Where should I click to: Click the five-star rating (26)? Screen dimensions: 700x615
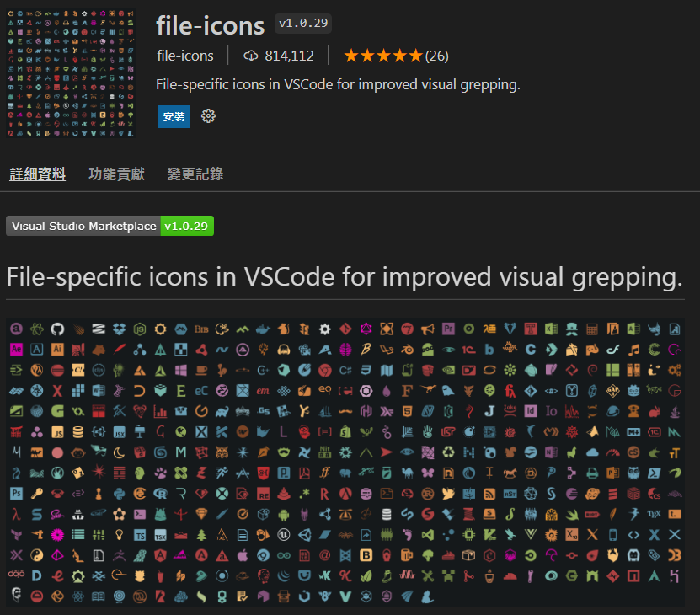396,56
